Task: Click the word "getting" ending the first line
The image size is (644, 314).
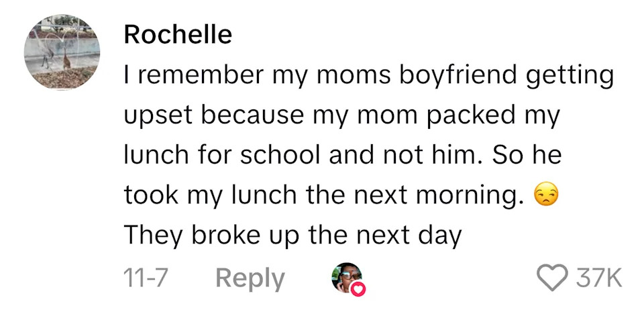Action: [572, 75]
